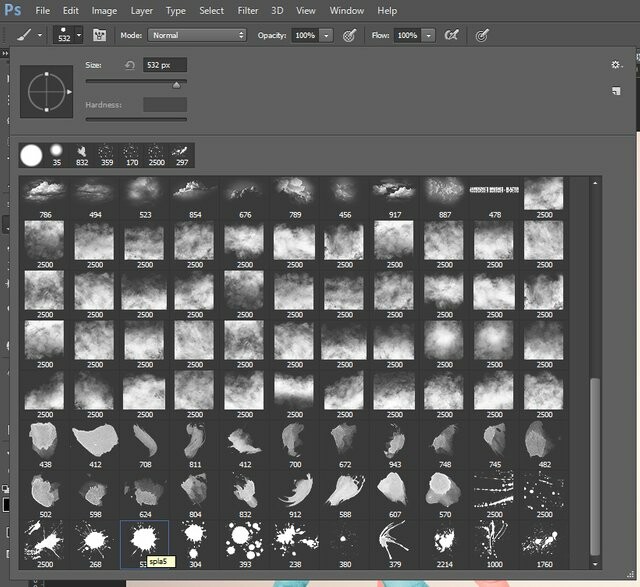Image resolution: width=640 pixels, height=587 pixels.
Task: Toggle pressure for opacity button
Action: pos(349,36)
